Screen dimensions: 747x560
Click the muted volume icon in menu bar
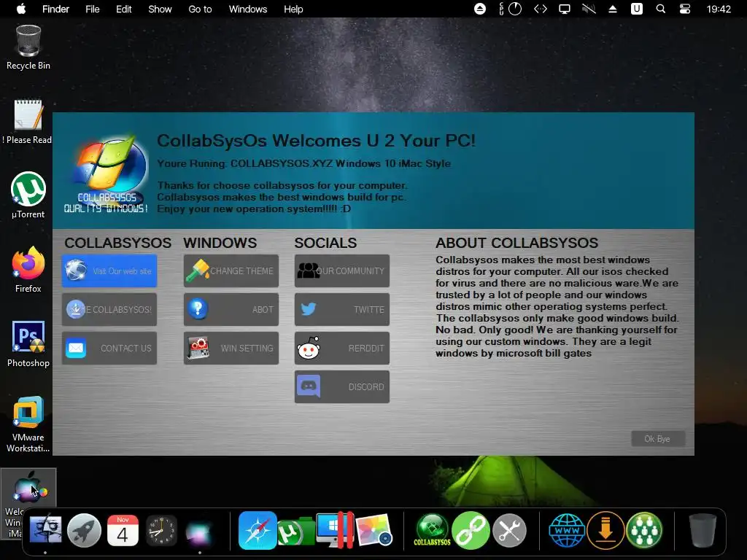(589, 9)
